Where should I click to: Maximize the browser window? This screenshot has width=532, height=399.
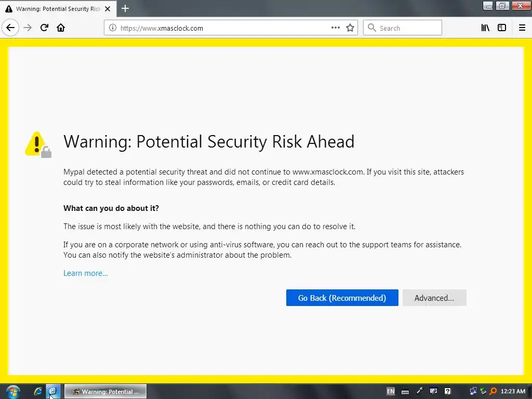click(x=502, y=5)
